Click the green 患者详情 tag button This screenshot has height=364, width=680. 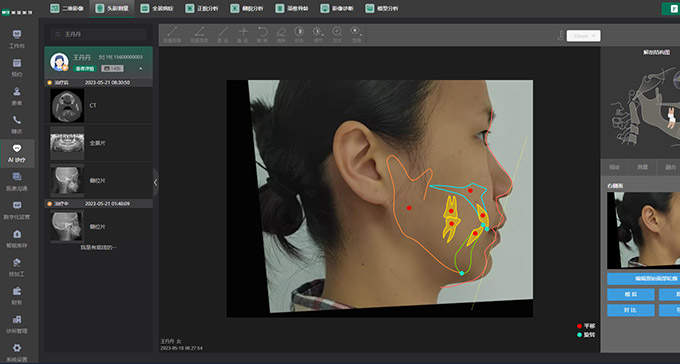pyautogui.click(x=85, y=69)
